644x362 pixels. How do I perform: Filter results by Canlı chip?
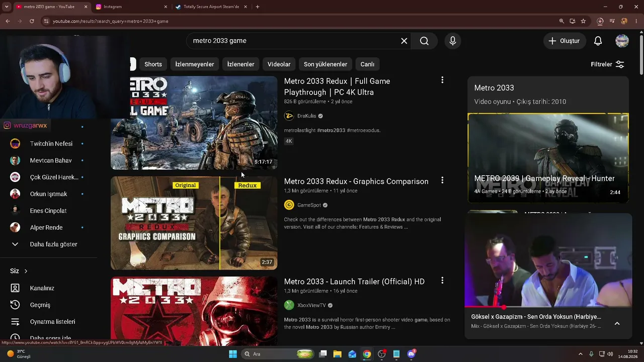(367, 64)
